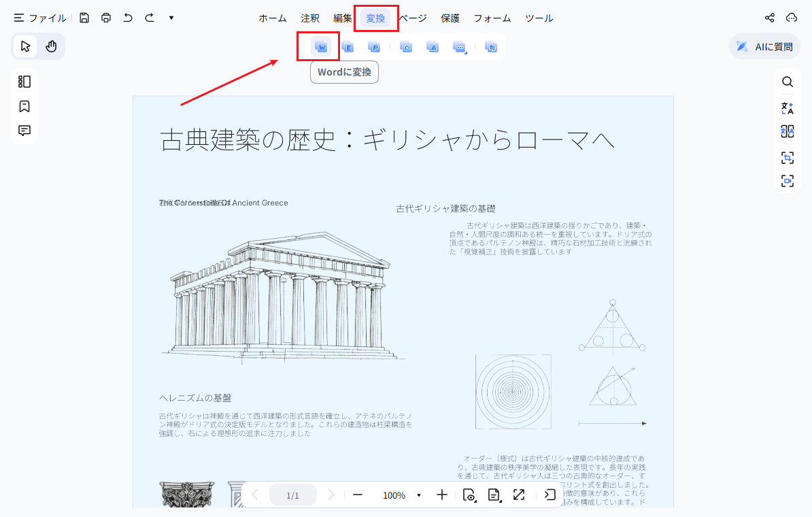Convert the PDF to text (A icon)
Image resolution: width=812 pixels, height=517 pixels.
pyautogui.click(x=433, y=47)
